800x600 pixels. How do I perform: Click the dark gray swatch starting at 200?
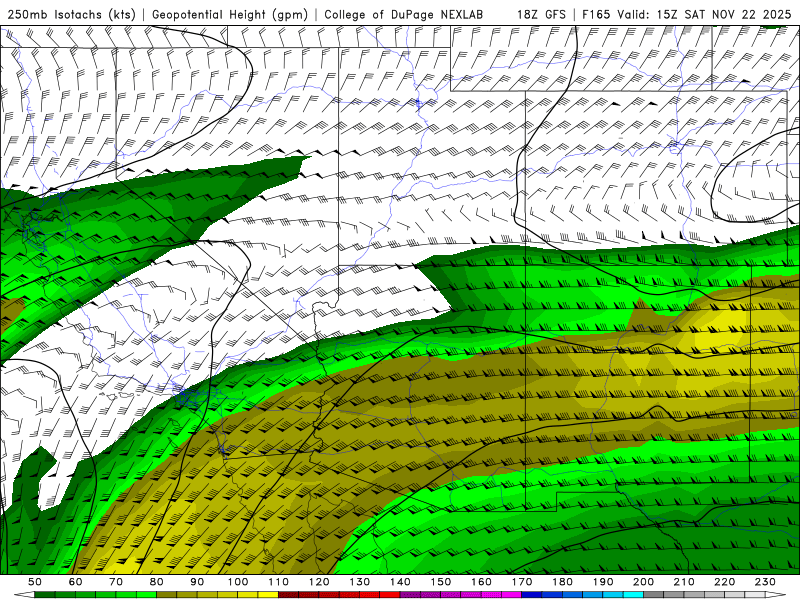pos(654,595)
